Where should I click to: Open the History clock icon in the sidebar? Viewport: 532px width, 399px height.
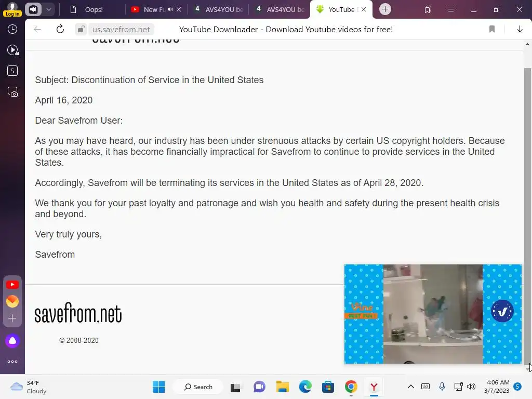pyautogui.click(x=12, y=29)
